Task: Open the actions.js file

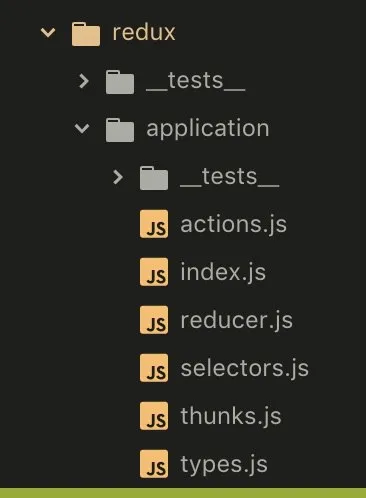Action: tap(233, 225)
